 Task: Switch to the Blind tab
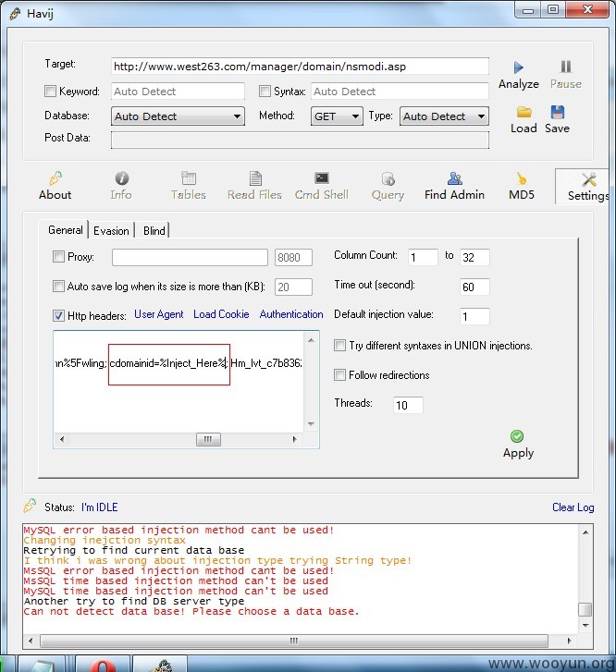[x=154, y=230]
